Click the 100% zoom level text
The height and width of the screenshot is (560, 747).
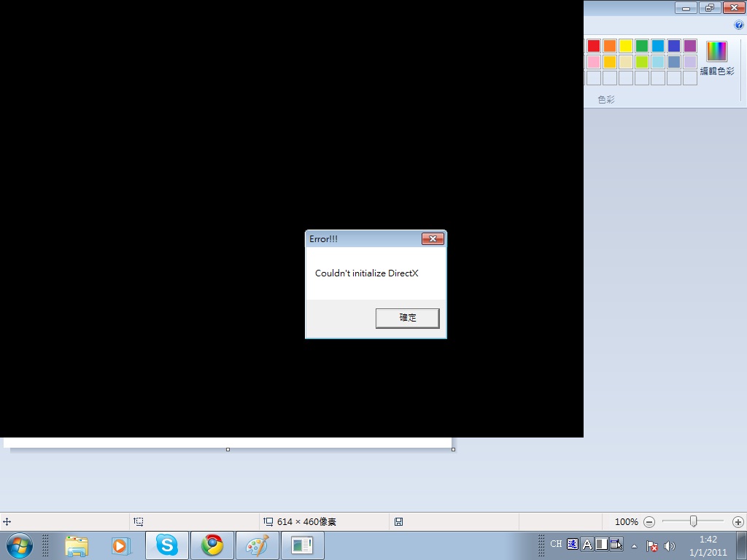(626, 522)
